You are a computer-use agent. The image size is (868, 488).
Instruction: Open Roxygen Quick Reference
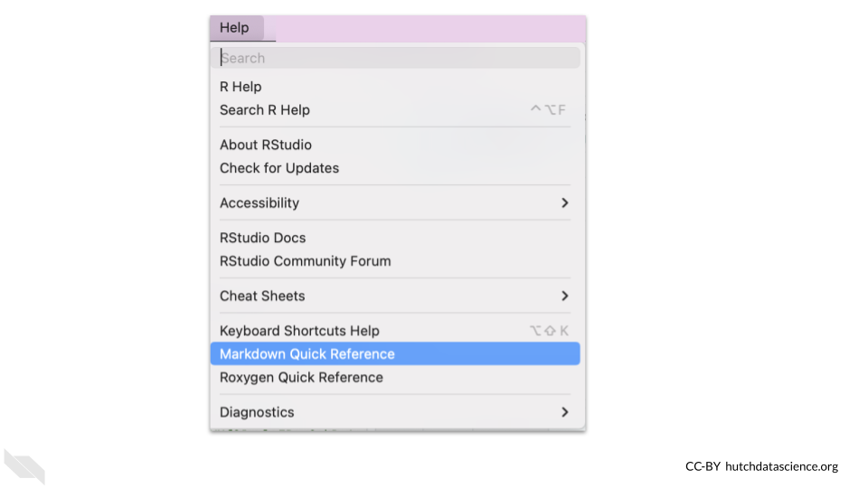[395, 378]
